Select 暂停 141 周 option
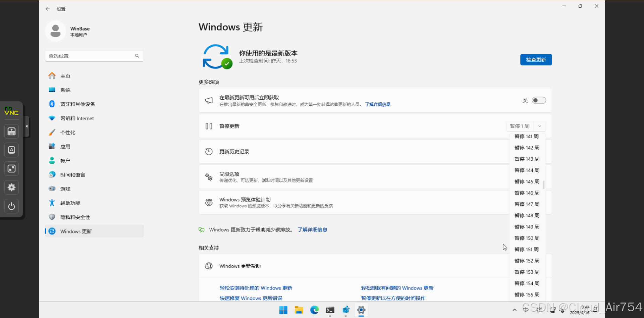The height and width of the screenshot is (318, 644). [527, 137]
